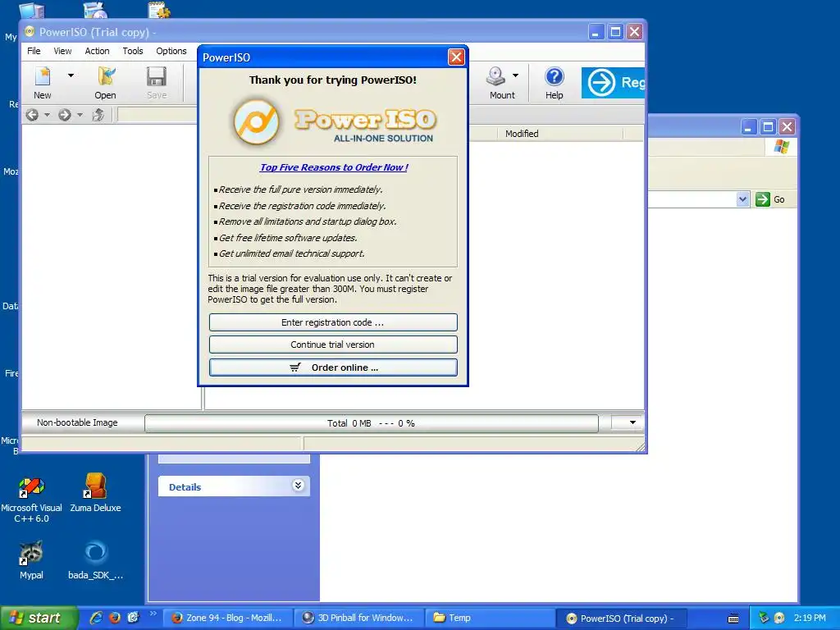Maximize the PowerISO main window
The width and height of the screenshot is (840, 630).
[x=615, y=32]
